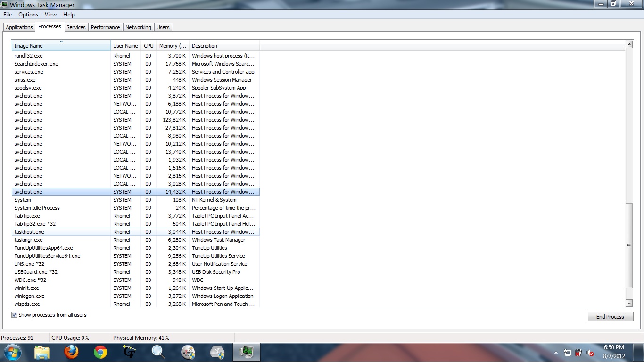Select the Processes tab

(50, 27)
